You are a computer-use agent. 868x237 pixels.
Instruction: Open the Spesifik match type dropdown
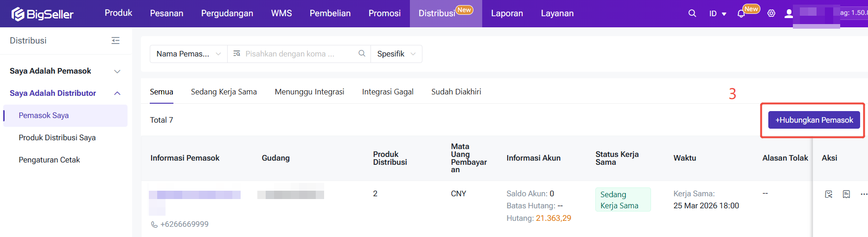(396, 54)
